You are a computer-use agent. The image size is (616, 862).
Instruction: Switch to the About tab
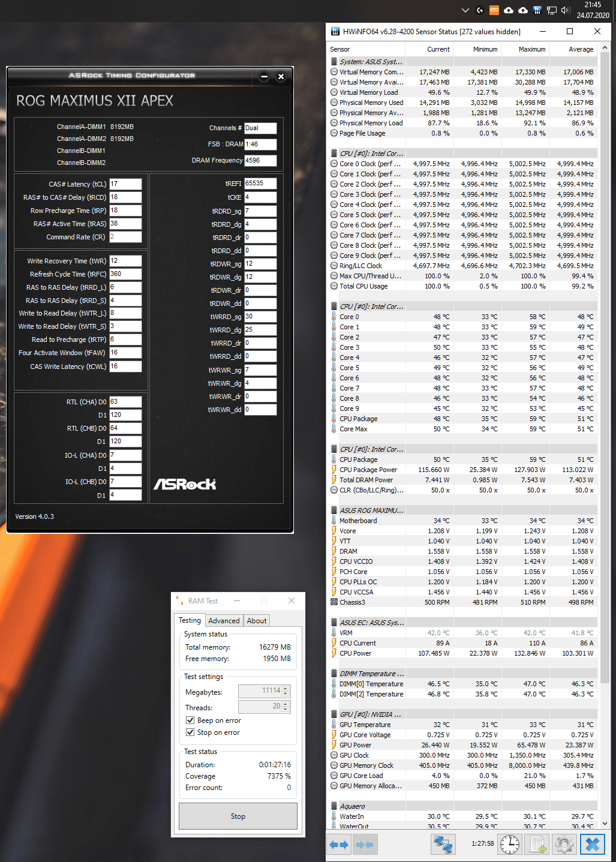click(x=257, y=621)
